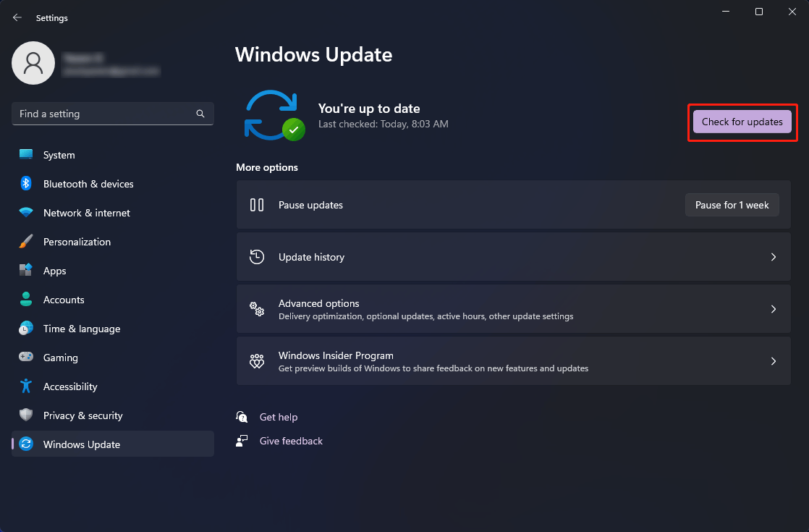809x532 pixels.
Task: Select Windows Update in sidebar
Action: tap(112, 444)
